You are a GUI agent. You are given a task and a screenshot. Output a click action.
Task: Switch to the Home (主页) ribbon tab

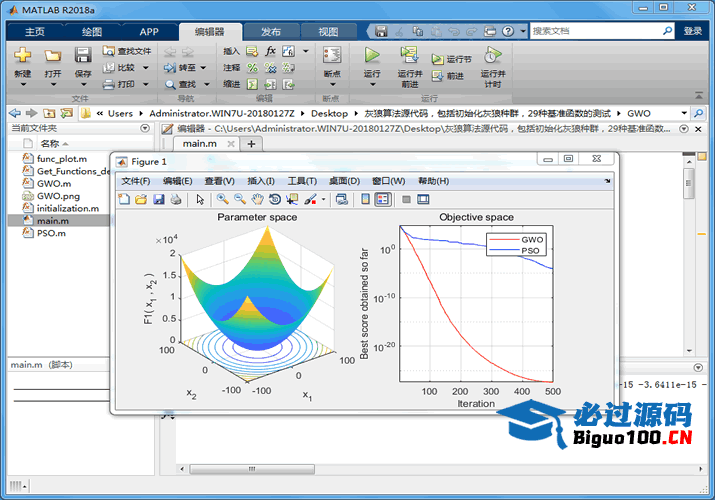click(35, 31)
